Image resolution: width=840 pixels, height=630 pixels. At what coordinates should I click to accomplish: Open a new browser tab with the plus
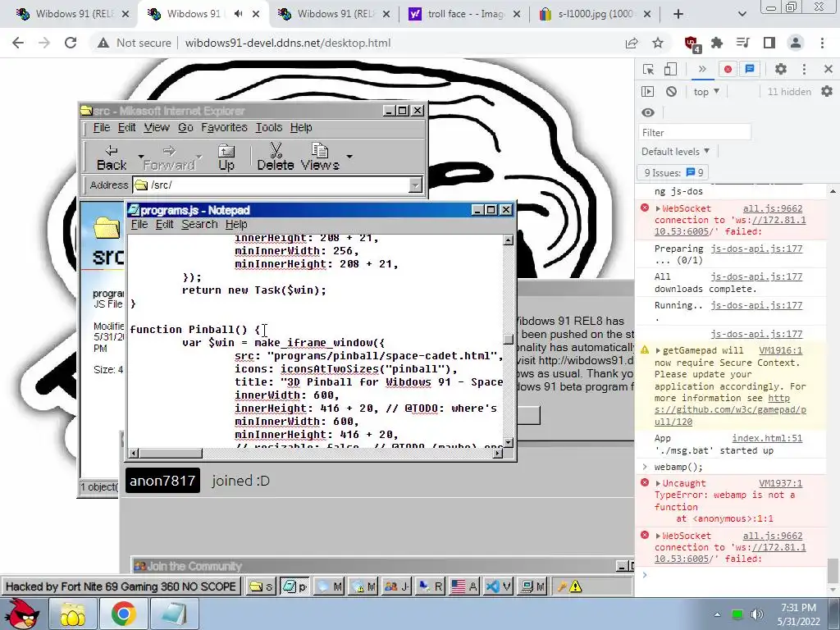[x=678, y=14]
